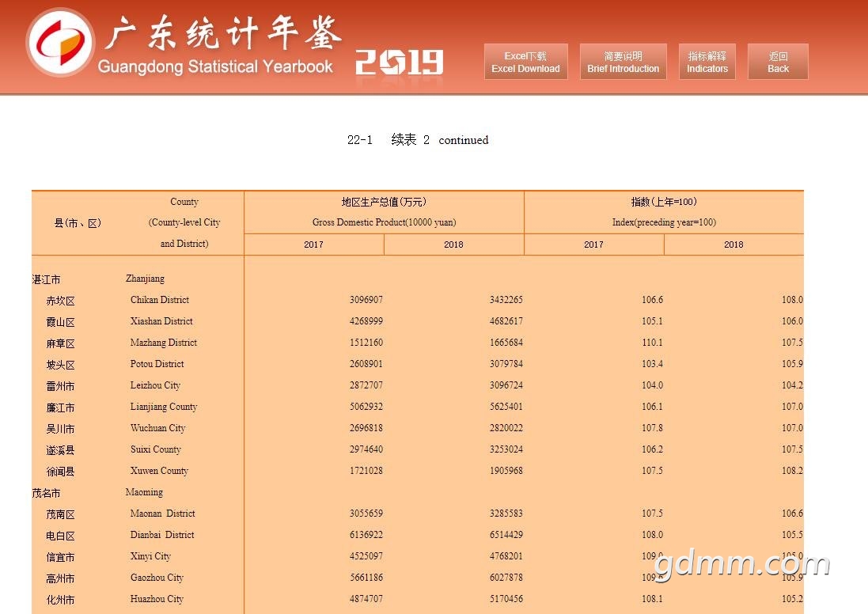Viewport: 868px width, 614px height.
Task: Click the Guangdong Statistical Yearbook logo icon
Action: (x=60, y=42)
